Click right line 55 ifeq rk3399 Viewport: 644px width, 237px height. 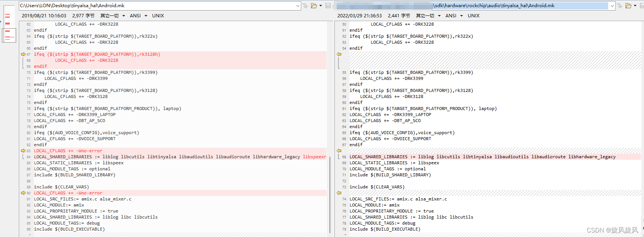[411, 72]
